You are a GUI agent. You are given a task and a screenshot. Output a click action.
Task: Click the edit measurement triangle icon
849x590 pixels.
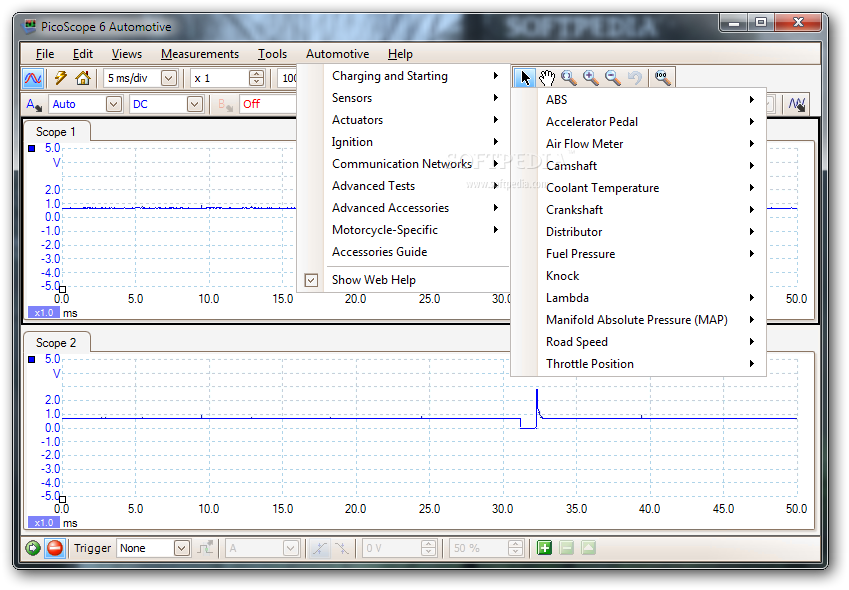pyautogui.click(x=589, y=548)
